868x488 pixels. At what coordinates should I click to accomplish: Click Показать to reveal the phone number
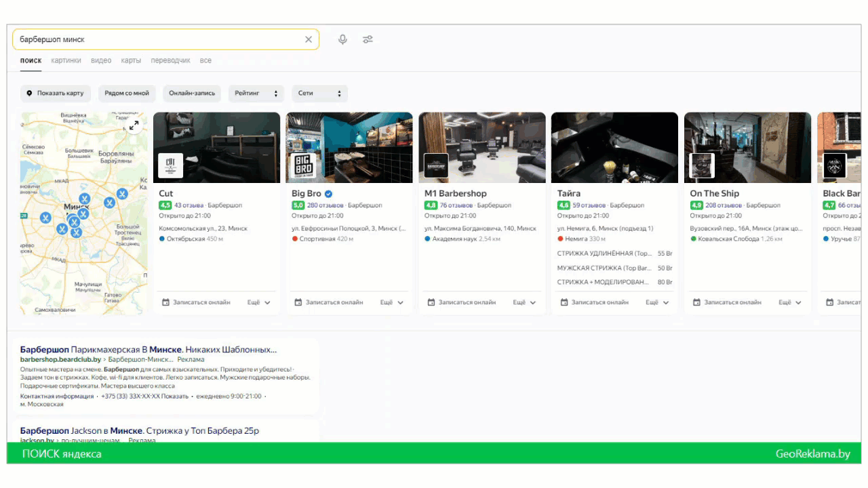tap(175, 396)
